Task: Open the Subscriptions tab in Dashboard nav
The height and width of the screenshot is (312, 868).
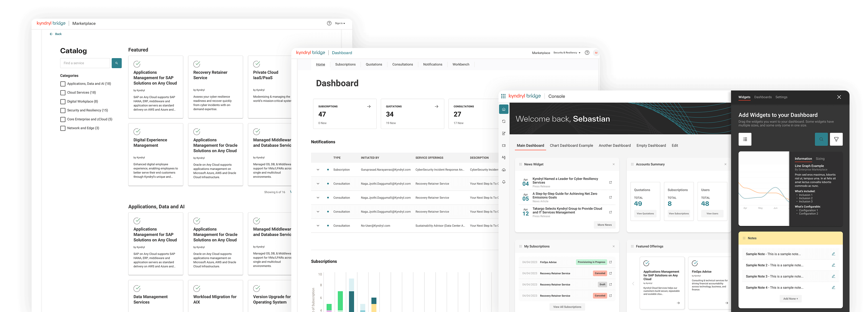Action: [x=345, y=64]
